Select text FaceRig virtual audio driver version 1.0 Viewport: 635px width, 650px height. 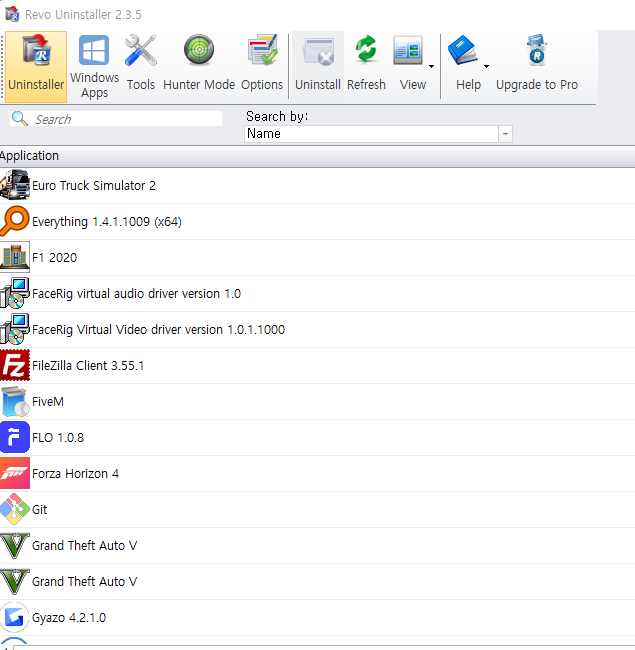[x=136, y=293]
